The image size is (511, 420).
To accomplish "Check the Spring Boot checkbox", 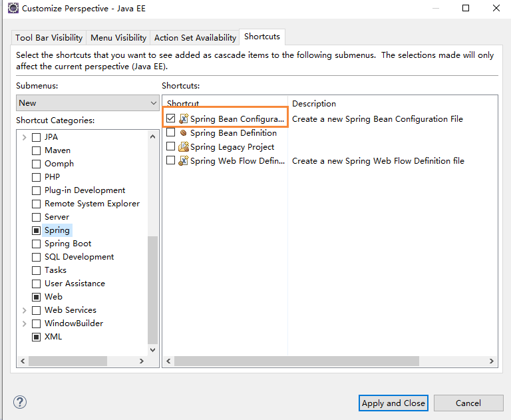I will [x=36, y=244].
